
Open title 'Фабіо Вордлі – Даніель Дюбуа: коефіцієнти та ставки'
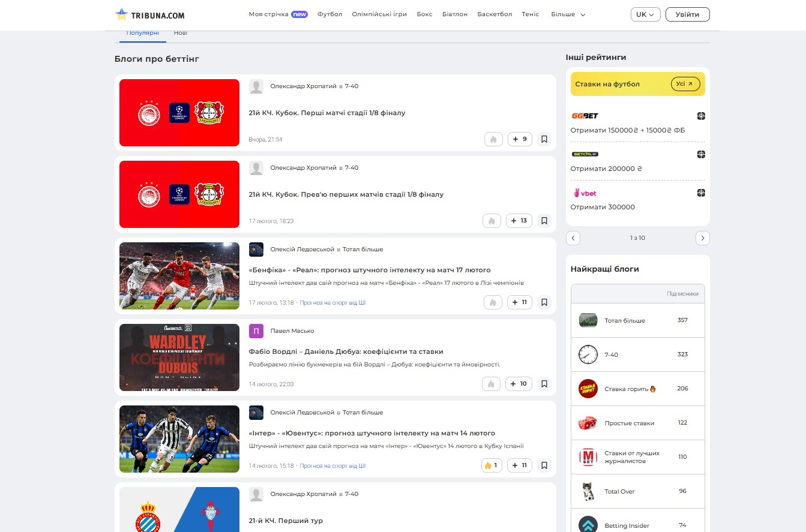(346, 351)
